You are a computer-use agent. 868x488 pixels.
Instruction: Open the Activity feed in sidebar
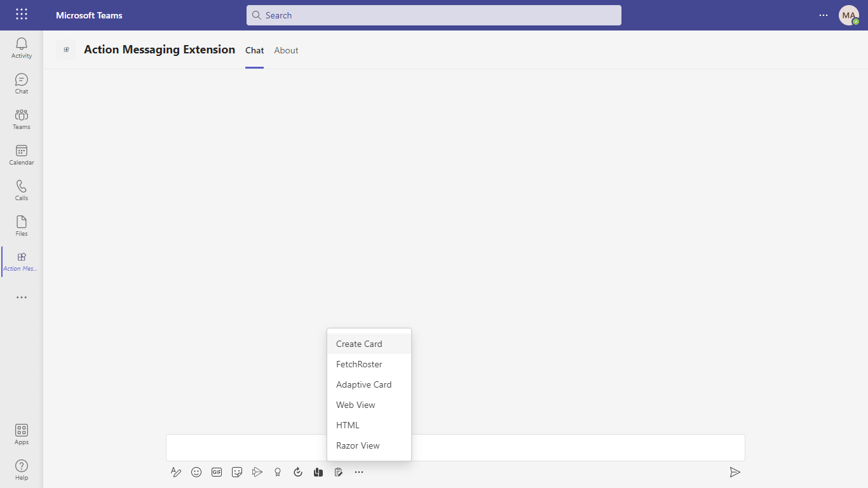click(x=22, y=48)
